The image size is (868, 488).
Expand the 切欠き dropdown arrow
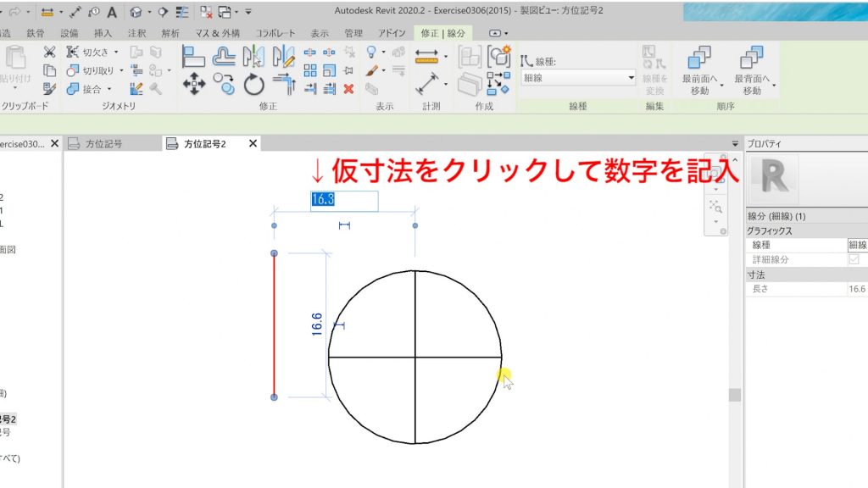(x=116, y=52)
